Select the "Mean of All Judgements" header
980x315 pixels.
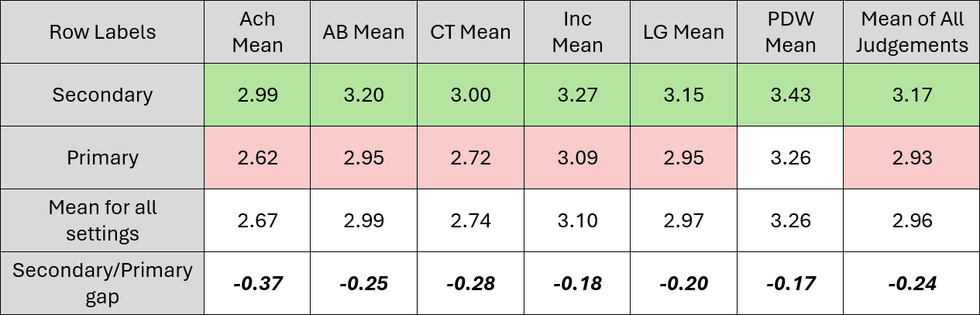(910, 32)
